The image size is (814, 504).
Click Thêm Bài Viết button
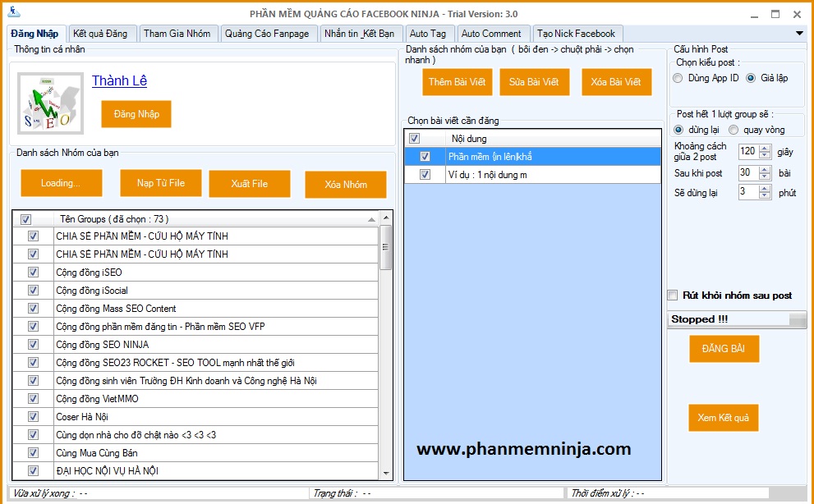(458, 82)
